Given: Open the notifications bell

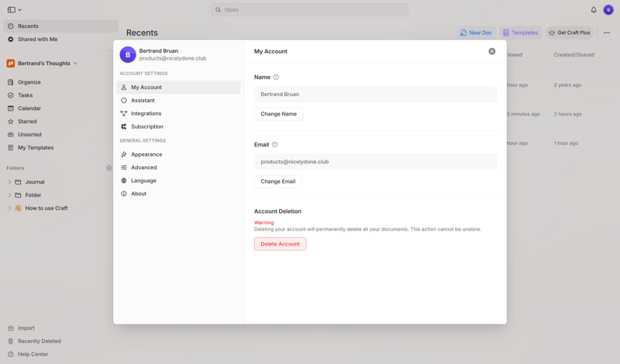Looking at the screenshot, I should pos(594,10).
